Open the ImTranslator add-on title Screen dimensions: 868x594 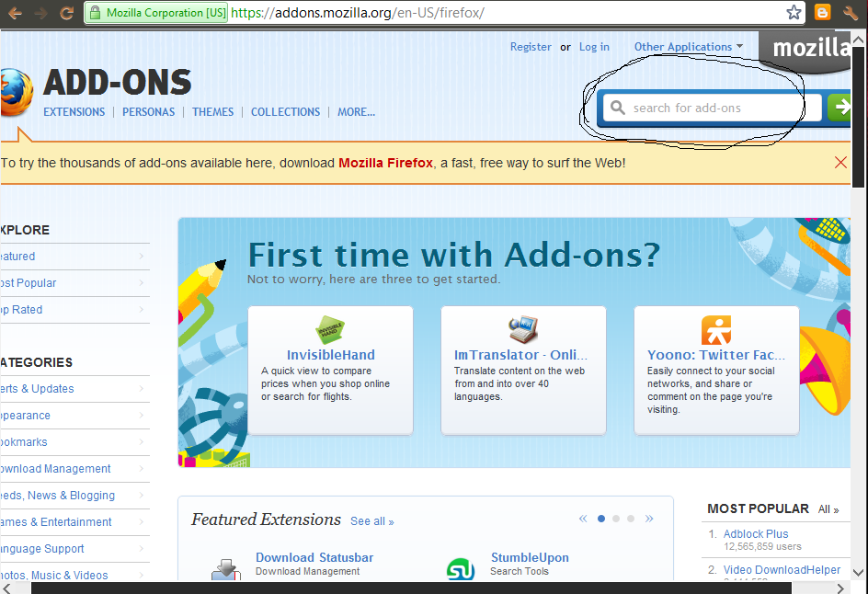click(521, 354)
